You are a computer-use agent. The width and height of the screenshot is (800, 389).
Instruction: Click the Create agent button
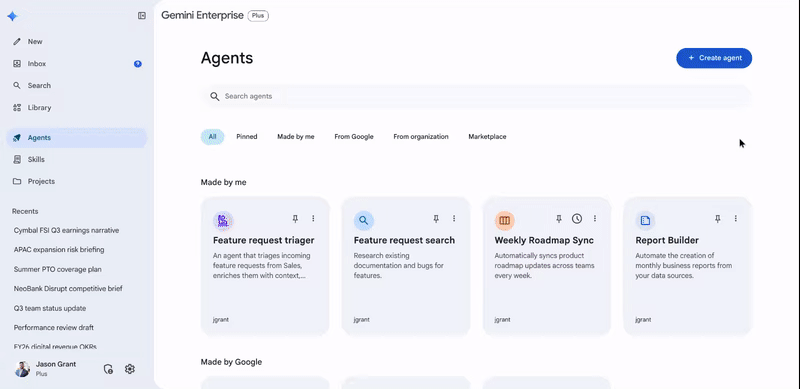click(x=714, y=58)
